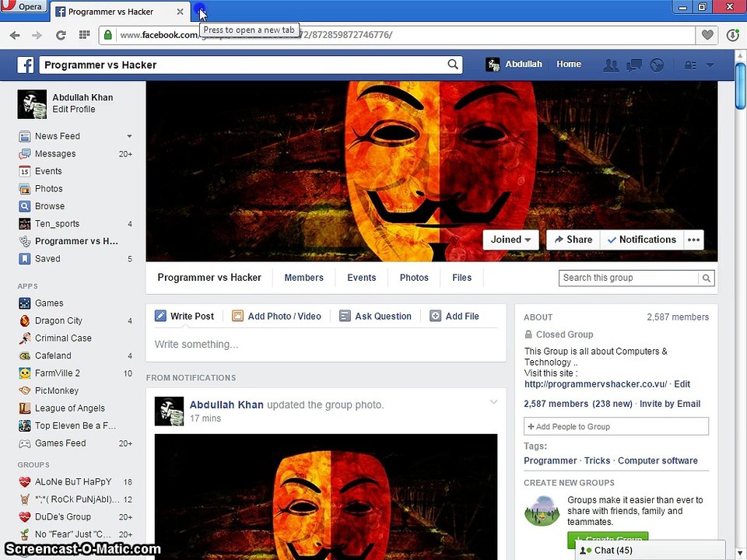Open the Speed Dial grid icon
Screen dimensions: 747x560
tap(84, 35)
